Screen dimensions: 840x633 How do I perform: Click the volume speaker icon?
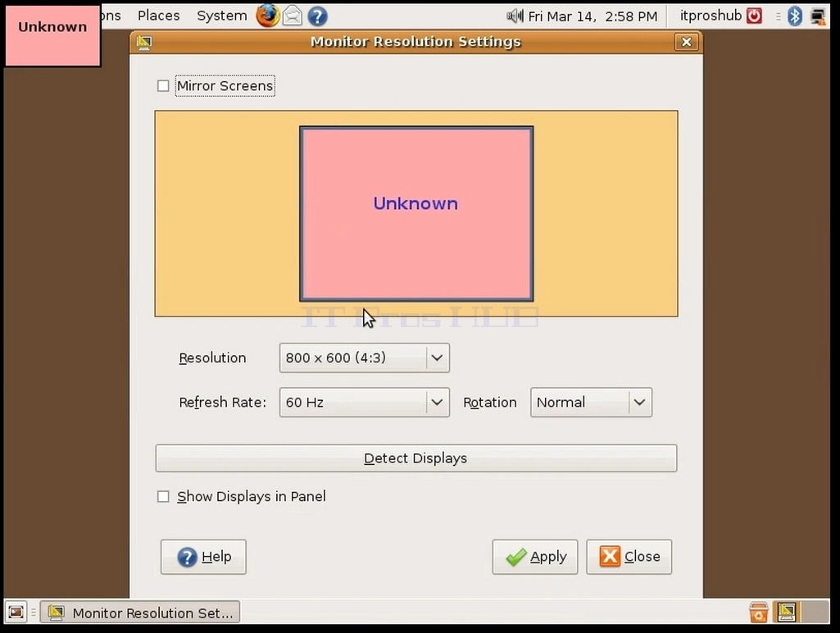515,16
